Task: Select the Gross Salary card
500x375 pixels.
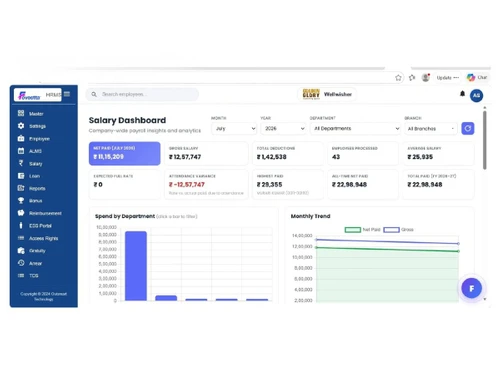Action: click(206, 153)
